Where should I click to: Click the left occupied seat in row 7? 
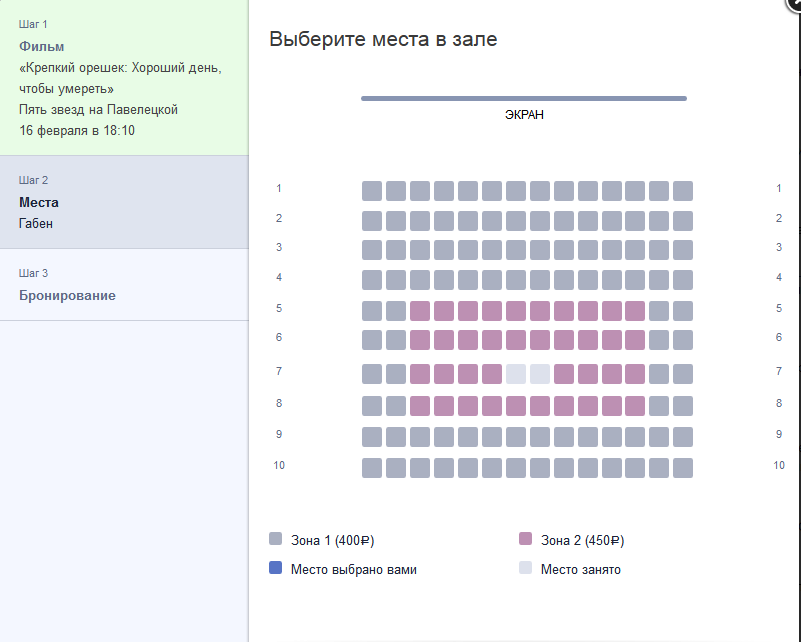[516, 374]
